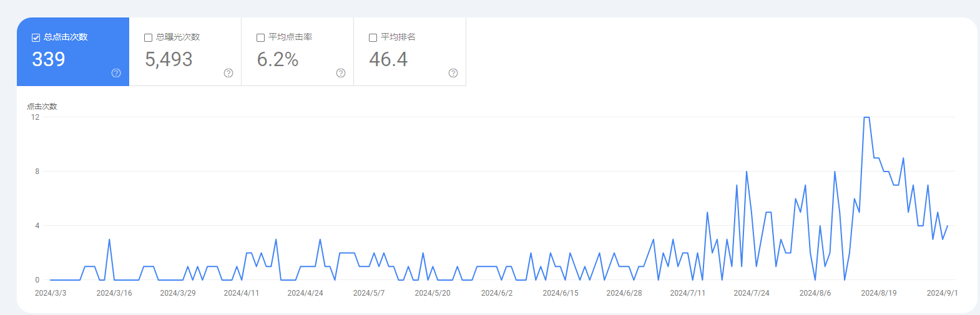Click the 2024/5/20 date label

pos(433,293)
